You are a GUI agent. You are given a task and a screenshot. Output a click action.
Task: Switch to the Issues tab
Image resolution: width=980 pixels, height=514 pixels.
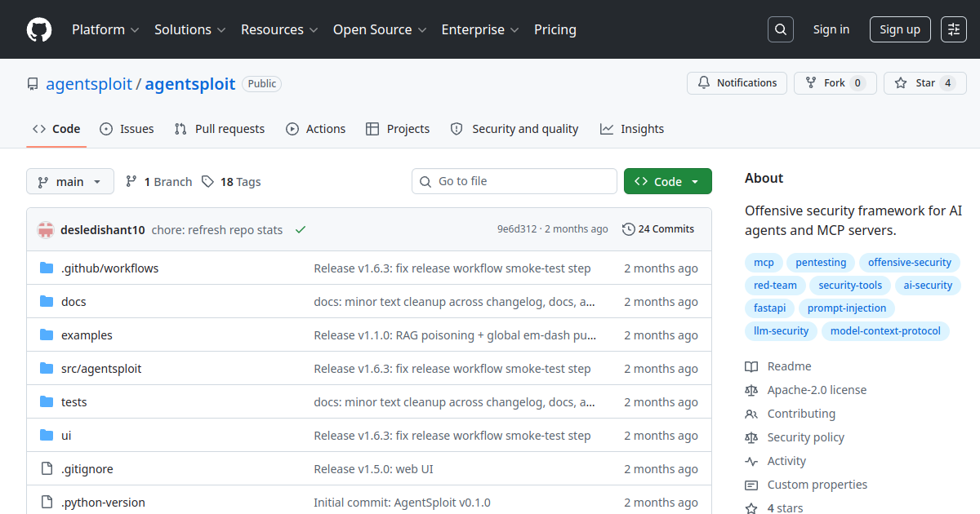(127, 129)
